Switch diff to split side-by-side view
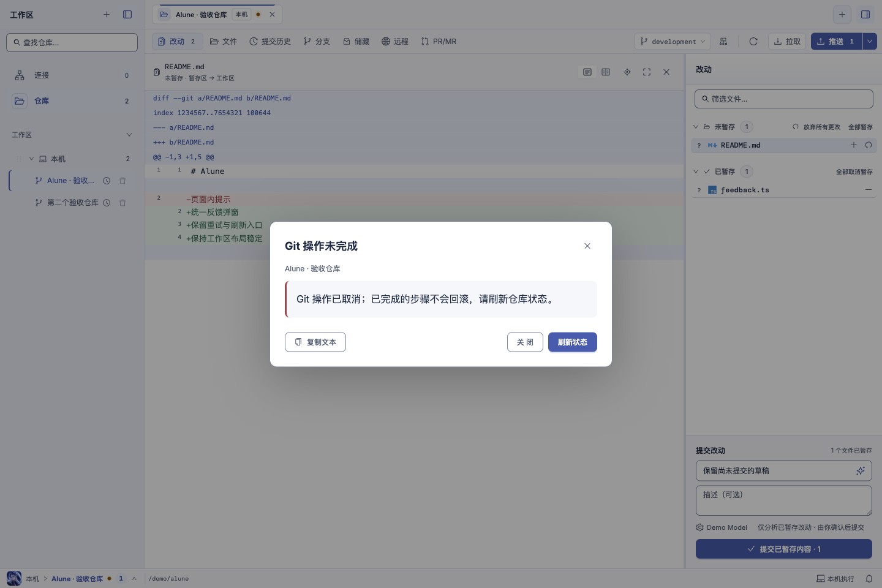This screenshot has height=588, width=882. pyautogui.click(x=606, y=72)
